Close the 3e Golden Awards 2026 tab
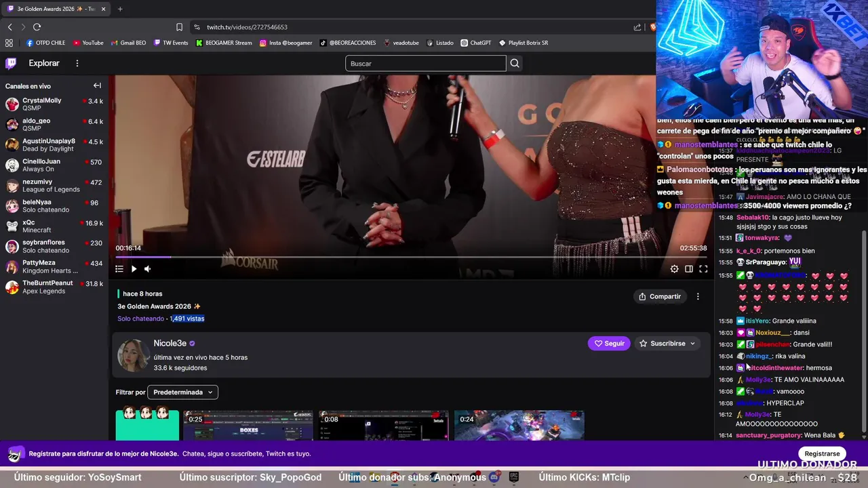The height and width of the screenshot is (488, 868). 104,9
